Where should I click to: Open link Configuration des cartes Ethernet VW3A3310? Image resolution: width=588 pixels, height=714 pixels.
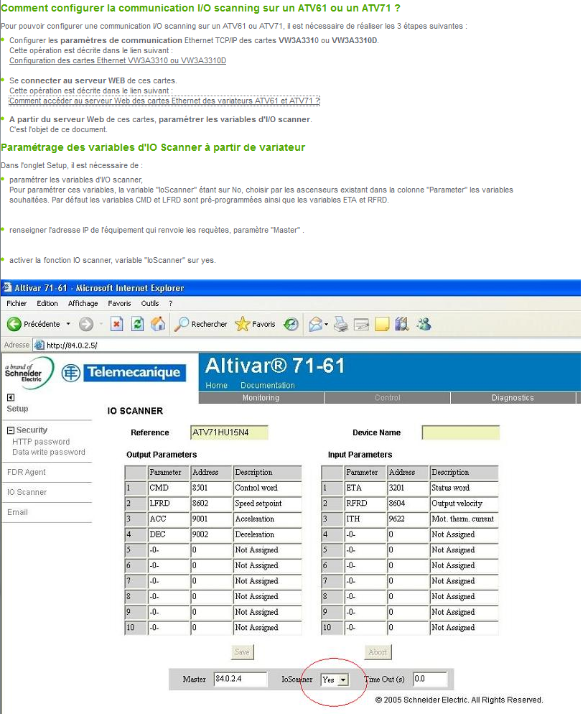tap(118, 60)
